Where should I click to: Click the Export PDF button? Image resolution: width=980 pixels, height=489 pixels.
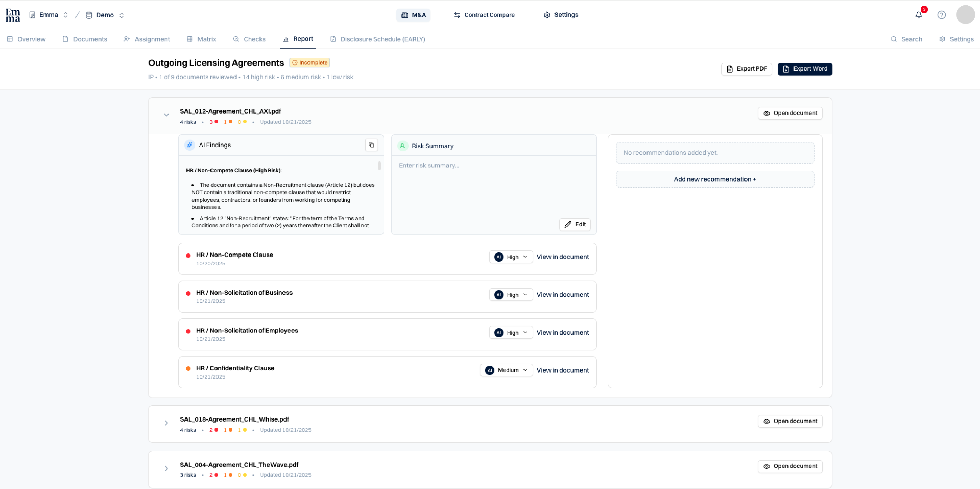746,69
